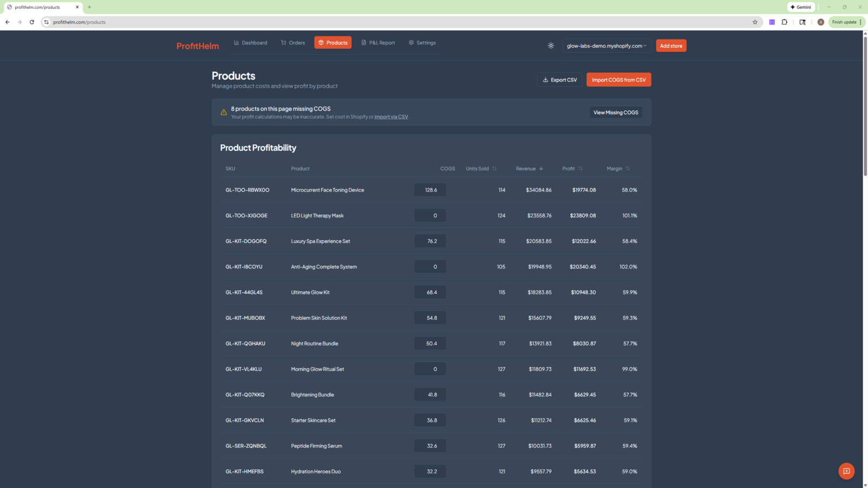Click the Product column header
The image size is (868, 488).
click(300, 169)
